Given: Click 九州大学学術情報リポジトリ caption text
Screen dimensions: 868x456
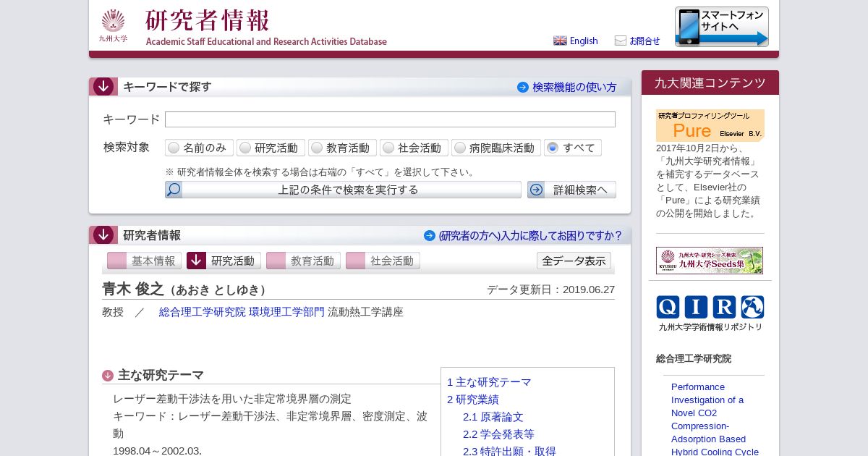Looking at the screenshot, I should pyautogui.click(x=710, y=327).
